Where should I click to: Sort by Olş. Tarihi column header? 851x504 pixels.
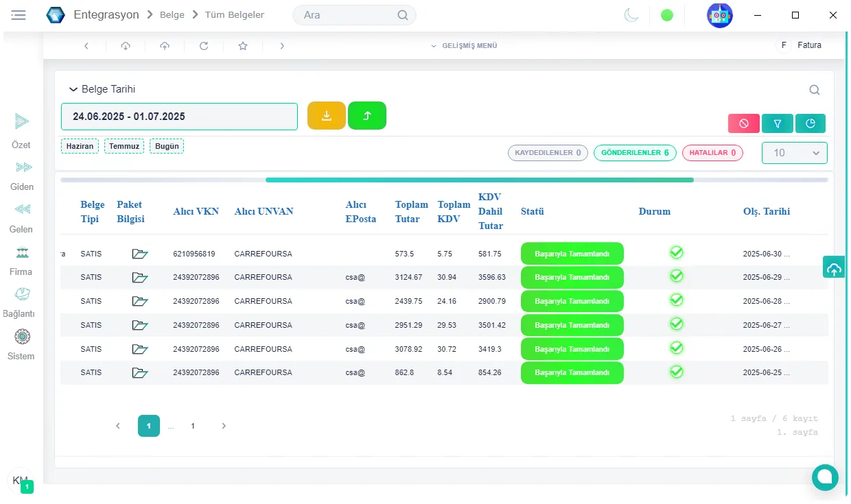767,211
